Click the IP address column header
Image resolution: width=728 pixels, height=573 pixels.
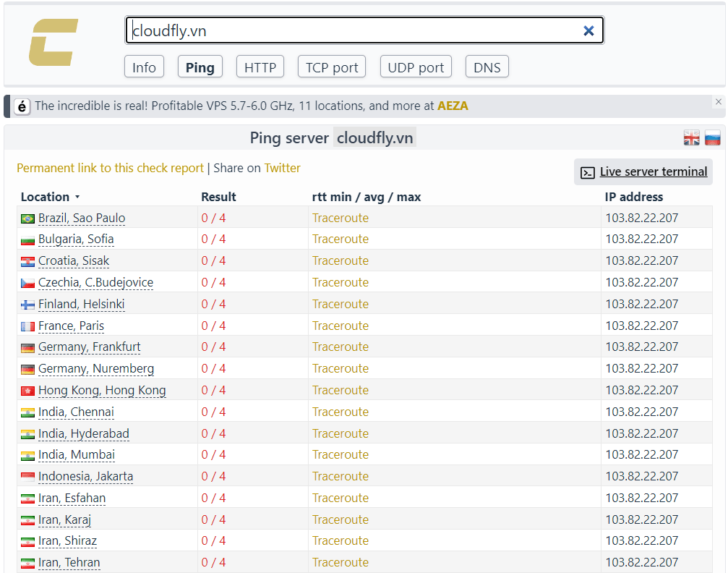(x=634, y=197)
